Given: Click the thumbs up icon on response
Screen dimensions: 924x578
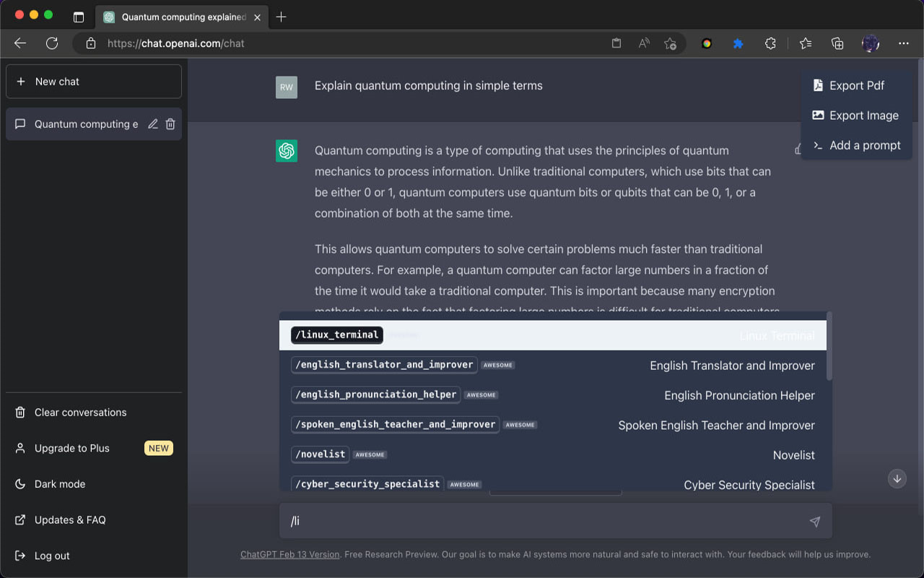Looking at the screenshot, I should [798, 150].
